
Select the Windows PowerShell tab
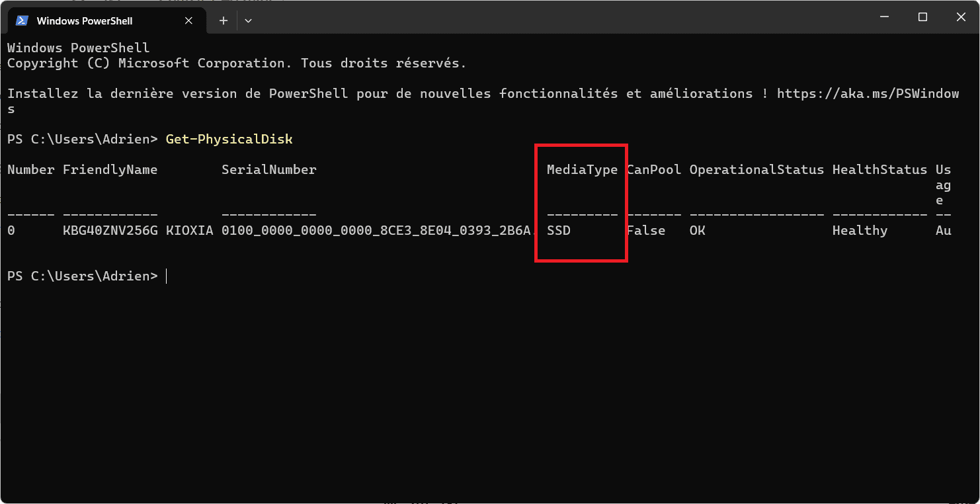(107, 21)
